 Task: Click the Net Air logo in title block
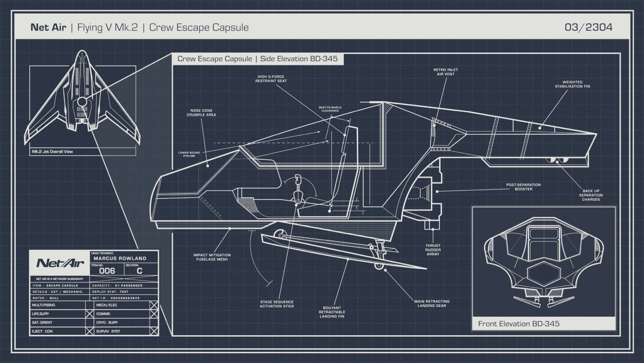click(60, 263)
